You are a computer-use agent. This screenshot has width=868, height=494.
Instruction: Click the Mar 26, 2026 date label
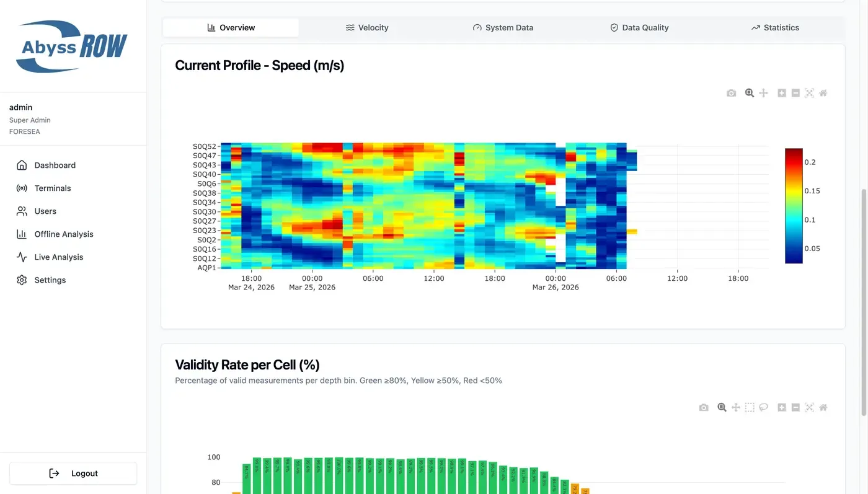point(556,288)
